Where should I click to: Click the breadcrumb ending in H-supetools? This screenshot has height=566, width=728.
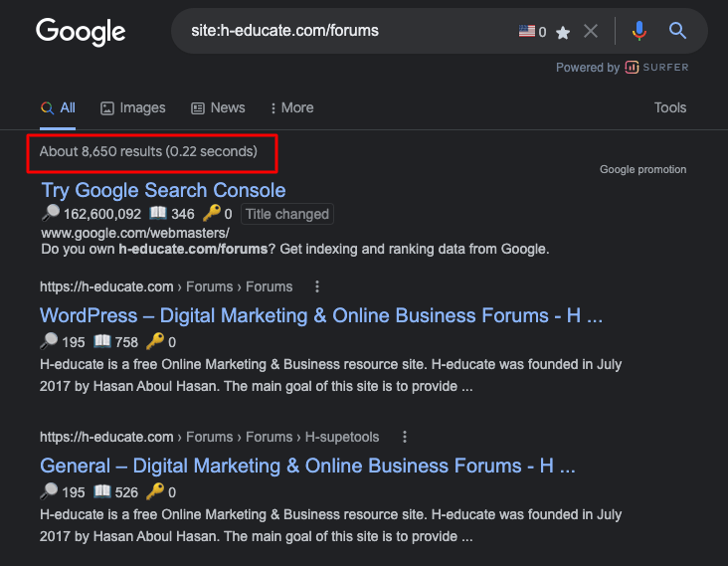click(210, 437)
